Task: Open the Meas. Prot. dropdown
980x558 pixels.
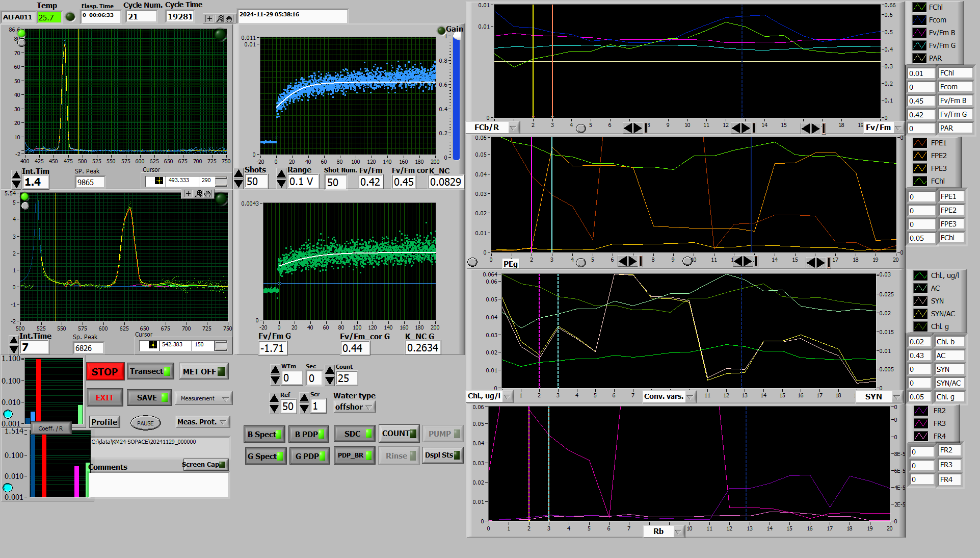Action: (202, 422)
